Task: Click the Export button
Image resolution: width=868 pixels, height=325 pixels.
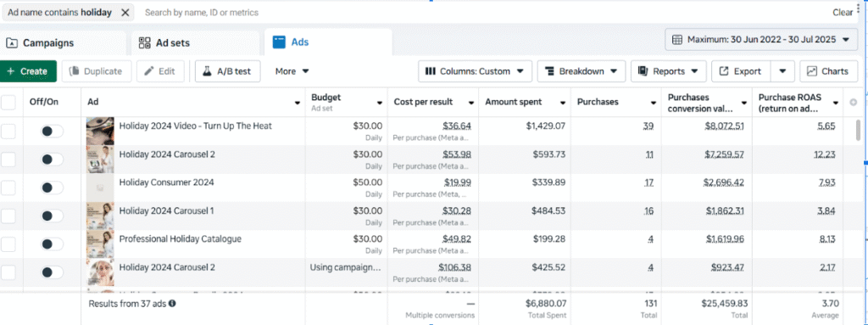Action: tap(741, 71)
